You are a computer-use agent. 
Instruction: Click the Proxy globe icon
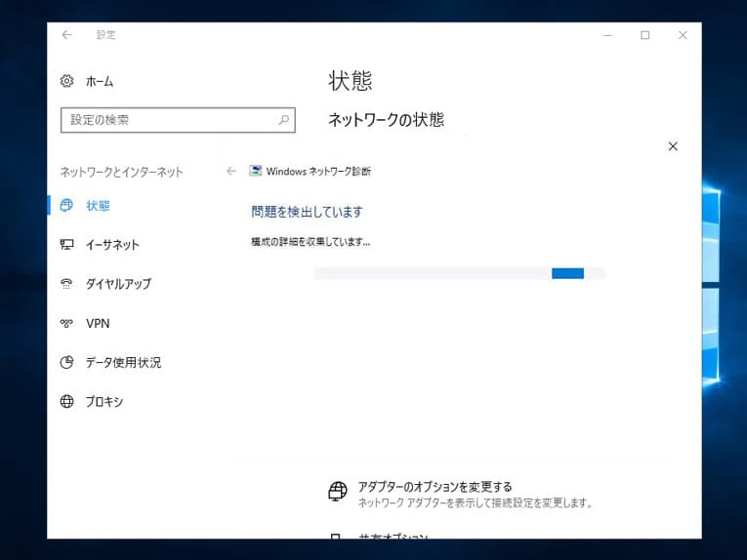[67, 401]
